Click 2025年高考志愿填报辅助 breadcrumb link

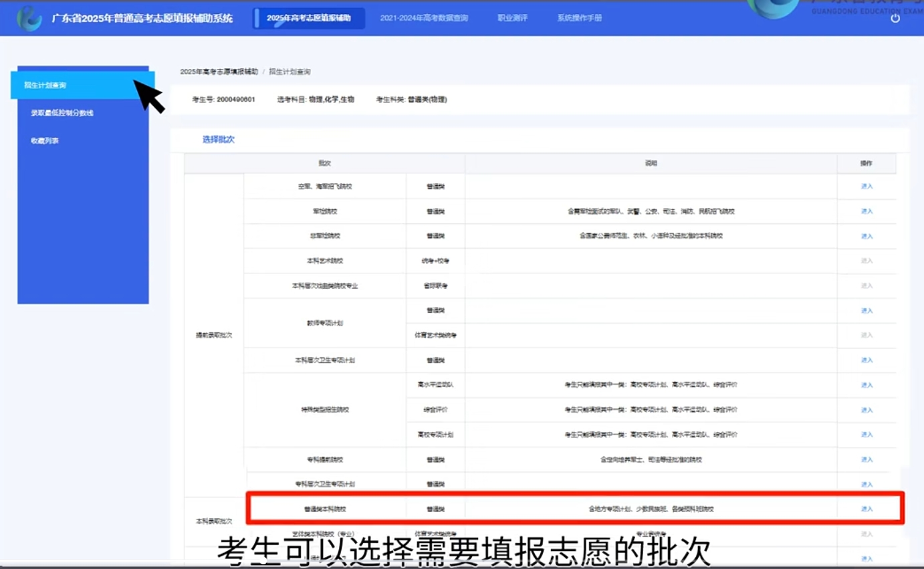point(219,72)
